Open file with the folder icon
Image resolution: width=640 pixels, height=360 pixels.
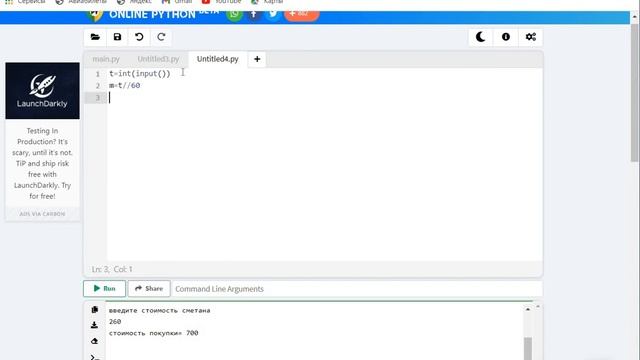[x=95, y=37]
